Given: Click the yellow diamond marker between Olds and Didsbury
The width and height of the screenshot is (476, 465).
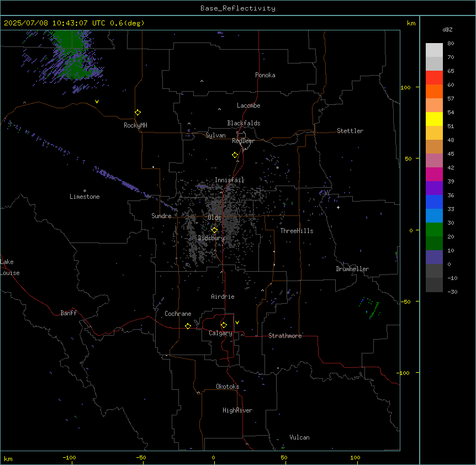Looking at the screenshot, I should 214,230.
